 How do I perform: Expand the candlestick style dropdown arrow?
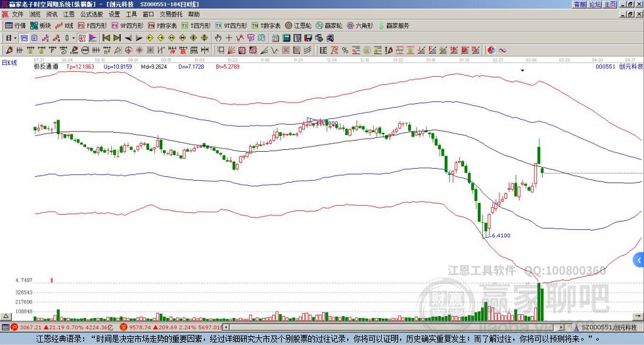click(x=74, y=38)
